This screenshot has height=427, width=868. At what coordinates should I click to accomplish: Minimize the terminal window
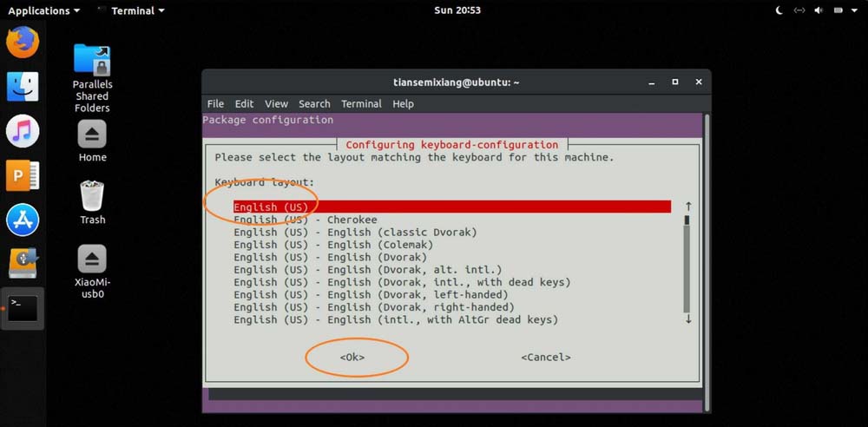point(652,82)
